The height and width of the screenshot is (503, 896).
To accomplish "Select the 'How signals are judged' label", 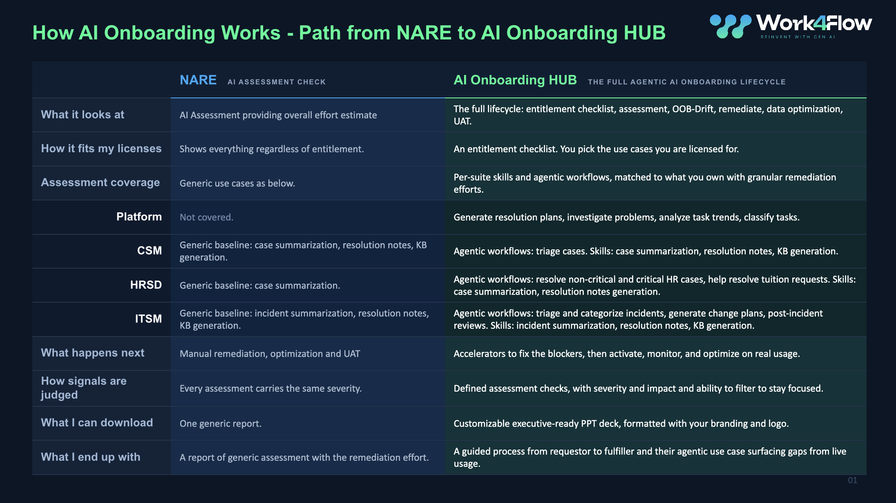I will pyautogui.click(x=83, y=388).
